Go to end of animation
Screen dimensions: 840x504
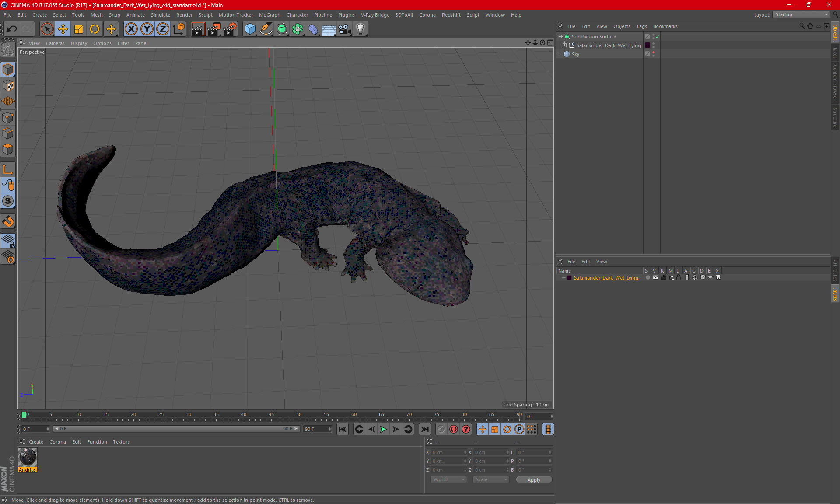point(424,429)
